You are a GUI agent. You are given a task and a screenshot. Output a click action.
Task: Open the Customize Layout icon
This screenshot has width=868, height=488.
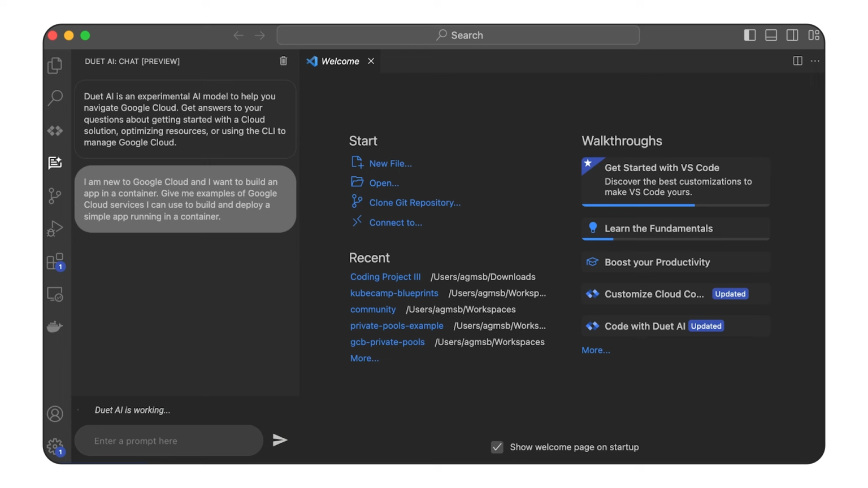click(x=814, y=35)
